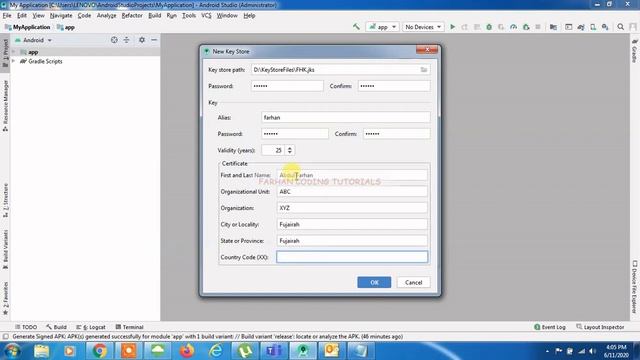Switch to the Logcat tab

(91, 327)
